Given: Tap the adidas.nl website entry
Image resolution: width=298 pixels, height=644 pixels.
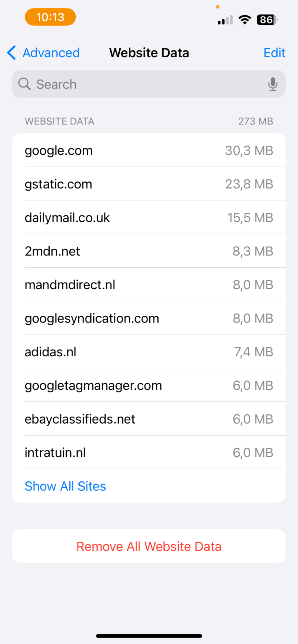Looking at the screenshot, I should pyautogui.click(x=149, y=352).
